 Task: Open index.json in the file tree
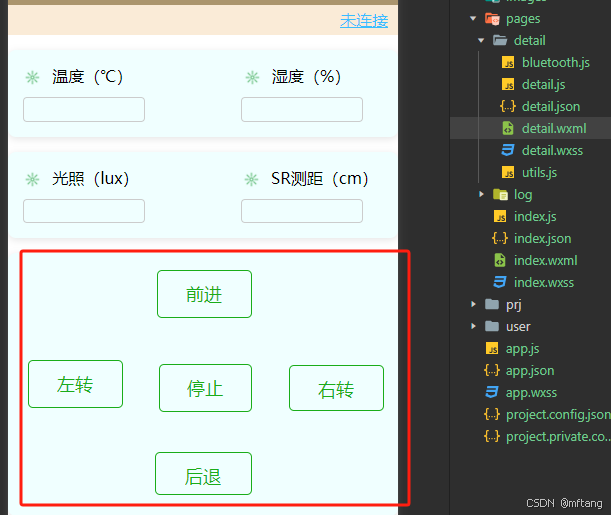pyautogui.click(x=542, y=238)
